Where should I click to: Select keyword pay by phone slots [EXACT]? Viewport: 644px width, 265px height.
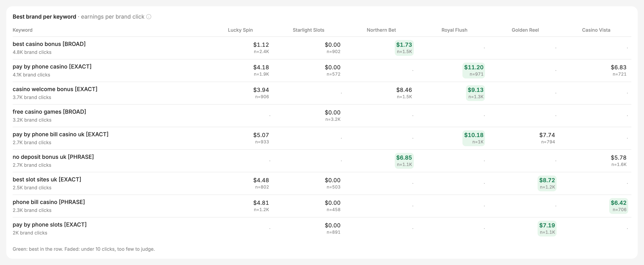click(x=50, y=225)
